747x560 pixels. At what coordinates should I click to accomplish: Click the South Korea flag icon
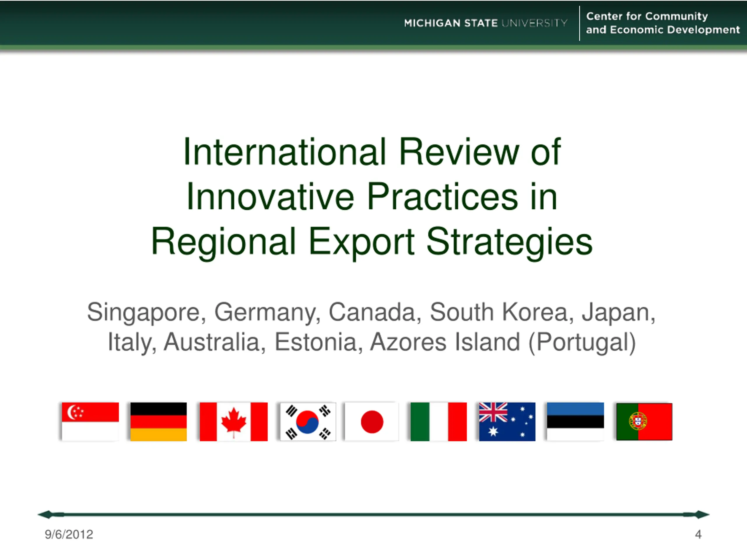pos(308,421)
